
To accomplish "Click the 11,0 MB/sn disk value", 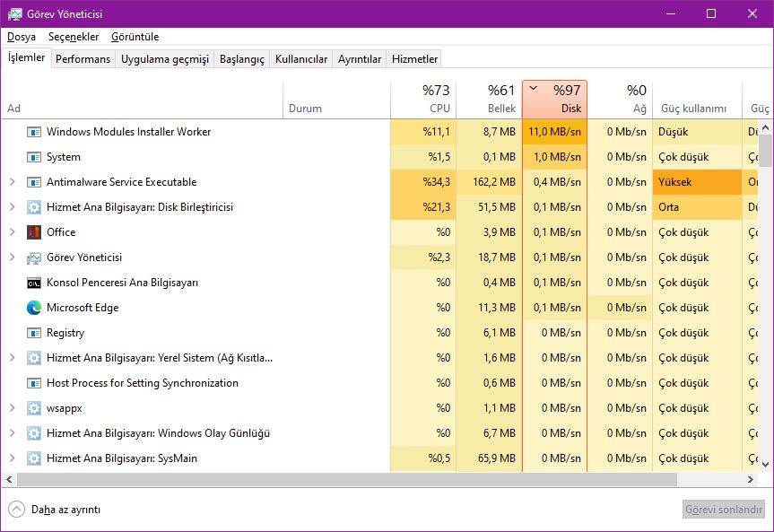I will point(554,132).
